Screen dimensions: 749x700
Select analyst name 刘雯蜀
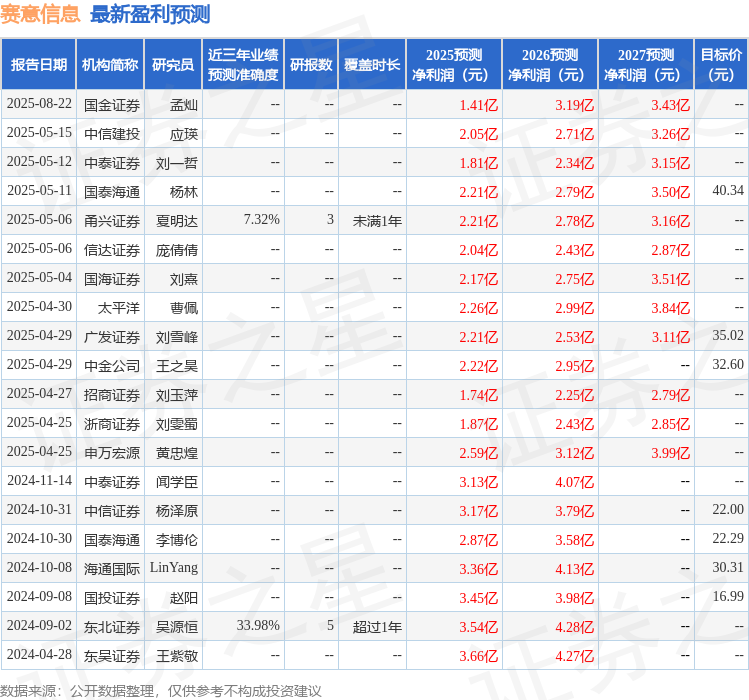177,424
